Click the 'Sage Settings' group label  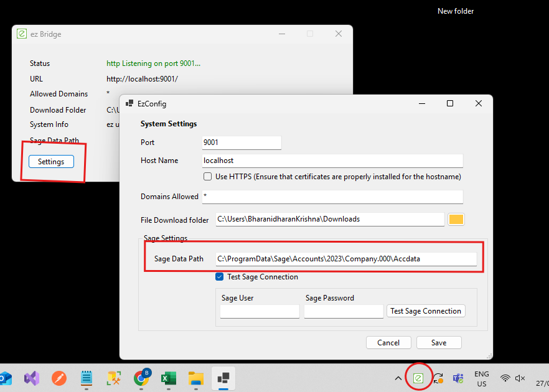pyautogui.click(x=166, y=238)
